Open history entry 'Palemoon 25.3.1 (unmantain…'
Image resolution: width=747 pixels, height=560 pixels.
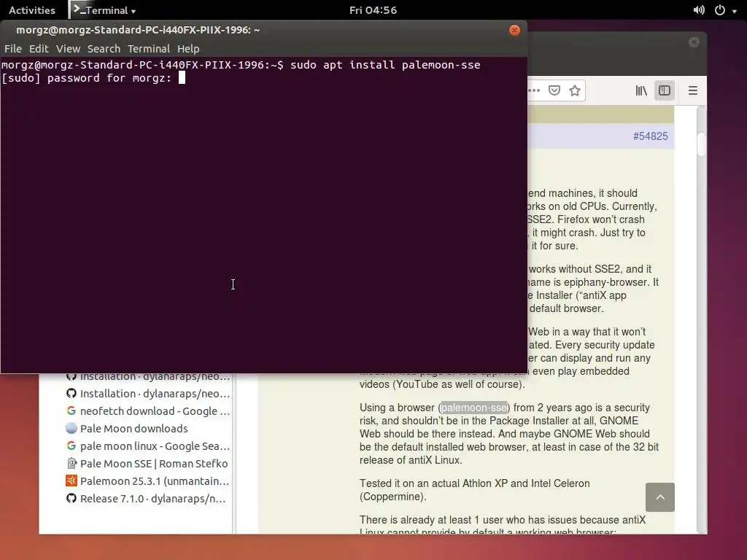[148, 481]
